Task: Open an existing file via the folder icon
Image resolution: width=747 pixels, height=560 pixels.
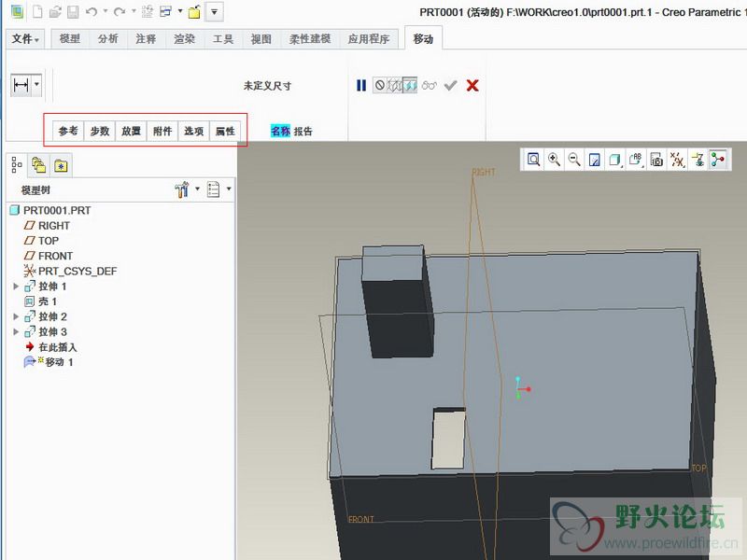Action: click(55, 12)
